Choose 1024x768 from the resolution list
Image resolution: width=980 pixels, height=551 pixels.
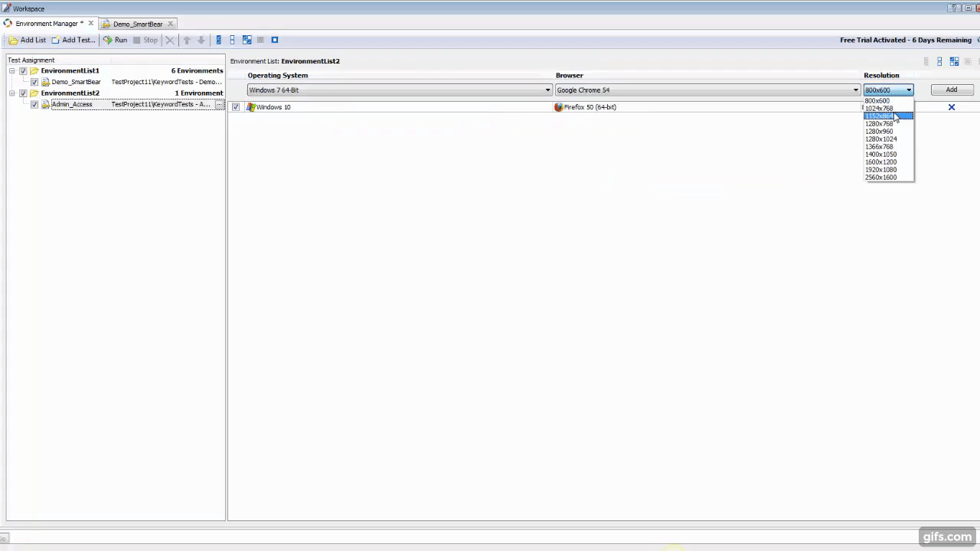(x=888, y=109)
